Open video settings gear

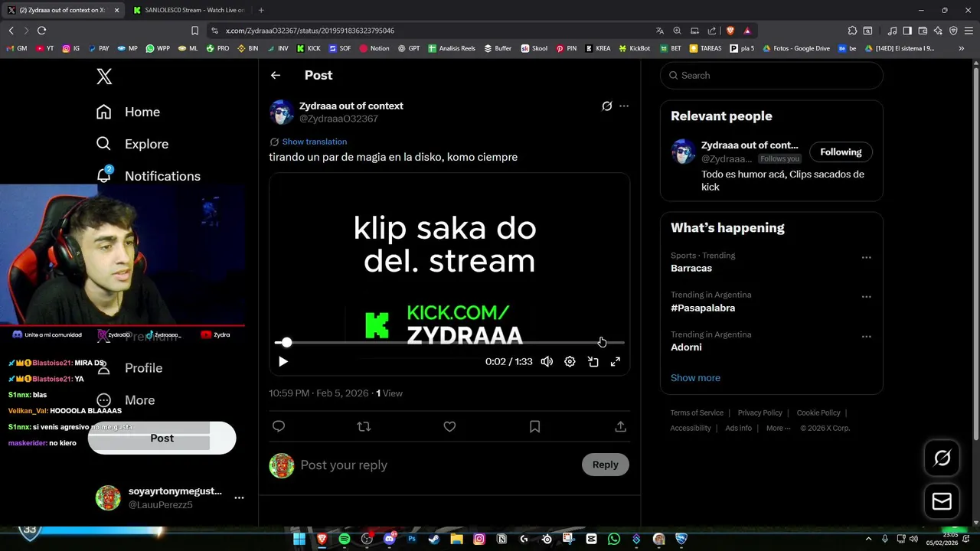tap(570, 362)
